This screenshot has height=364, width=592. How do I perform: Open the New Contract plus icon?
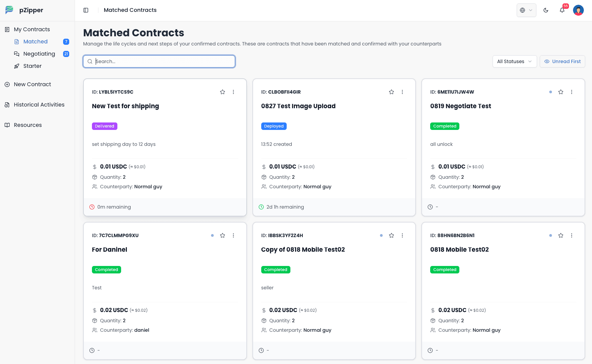[7, 84]
